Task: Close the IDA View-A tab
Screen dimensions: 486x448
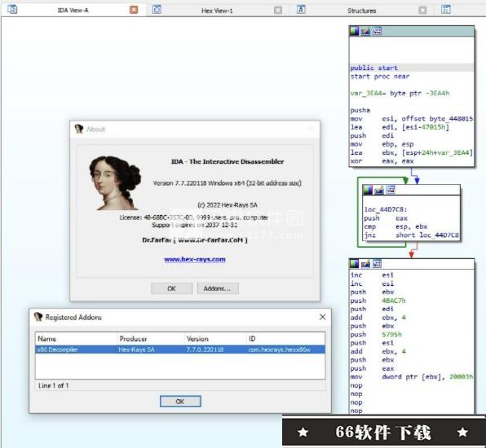Action: (x=134, y=10)
